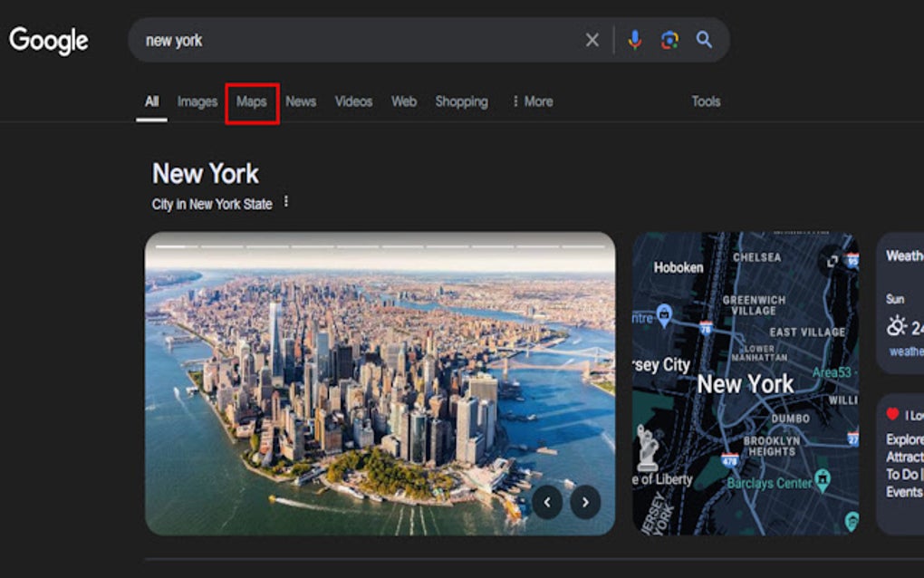Click the Google logo
The image size is (924, 578).
pyautogui.click(x=50, y=40)
